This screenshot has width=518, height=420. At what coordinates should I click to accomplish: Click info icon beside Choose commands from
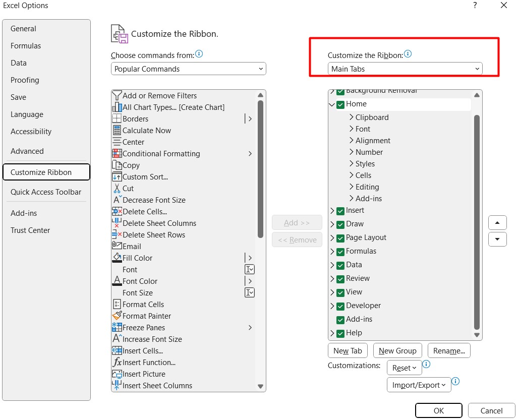(x=199, y=53)
